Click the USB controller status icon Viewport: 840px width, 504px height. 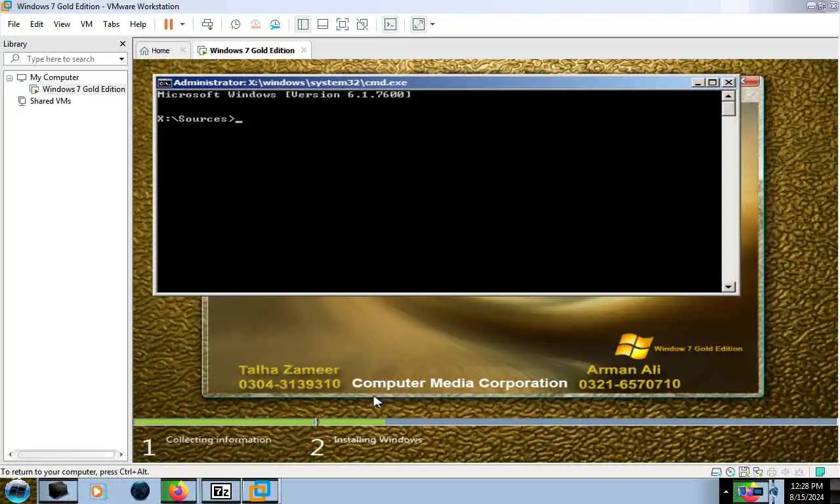click(799, 472)
